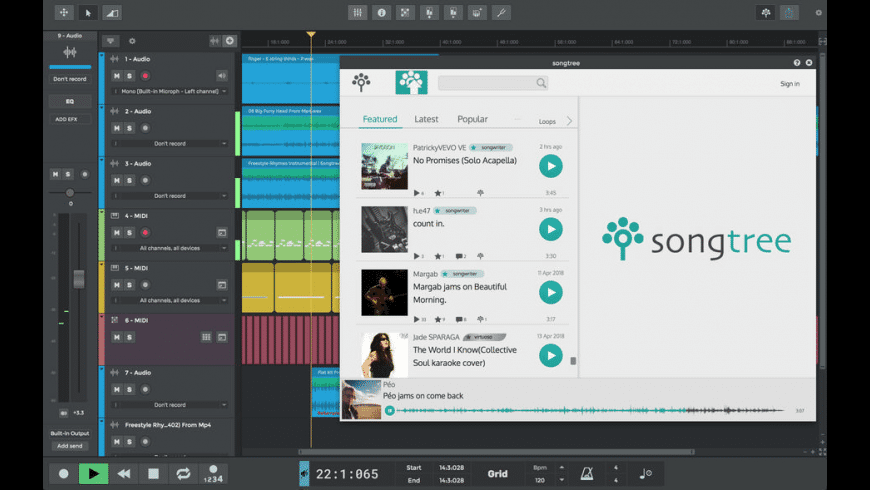Click the search magnifier in Songtree
The height and width of the screenshot is (490, 870).
click(x=541, y=83)
